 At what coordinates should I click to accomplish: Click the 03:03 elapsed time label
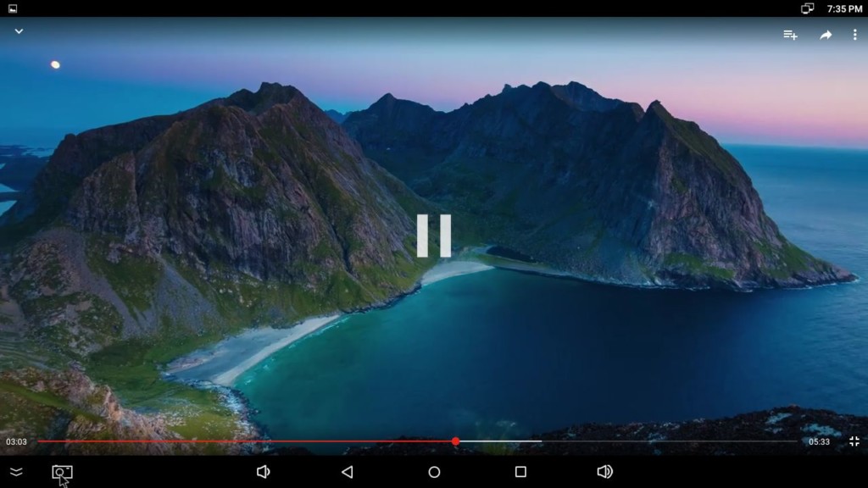point(16,441)
